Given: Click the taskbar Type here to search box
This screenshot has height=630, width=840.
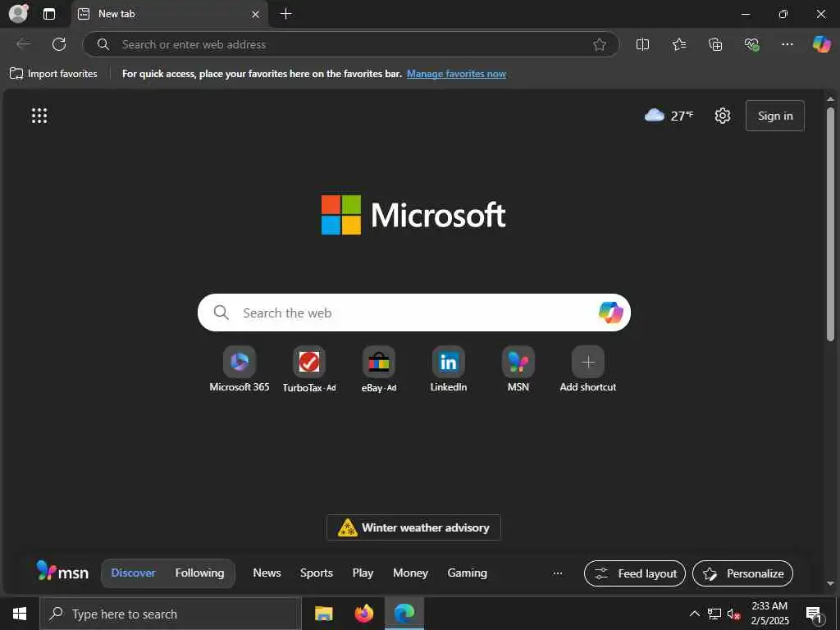Looking at the screenshot, I should point(171,614).
